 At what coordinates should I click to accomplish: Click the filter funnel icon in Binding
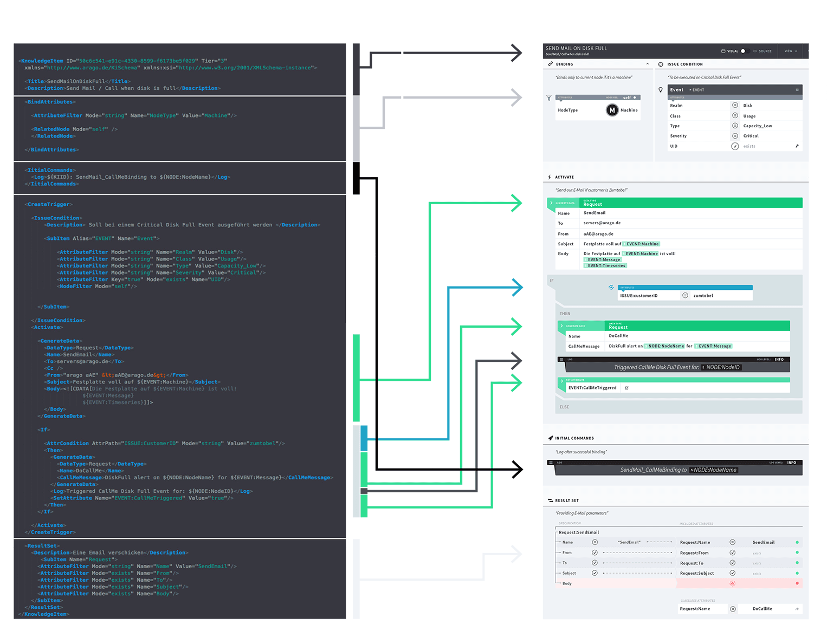click(x=549, y=98)
